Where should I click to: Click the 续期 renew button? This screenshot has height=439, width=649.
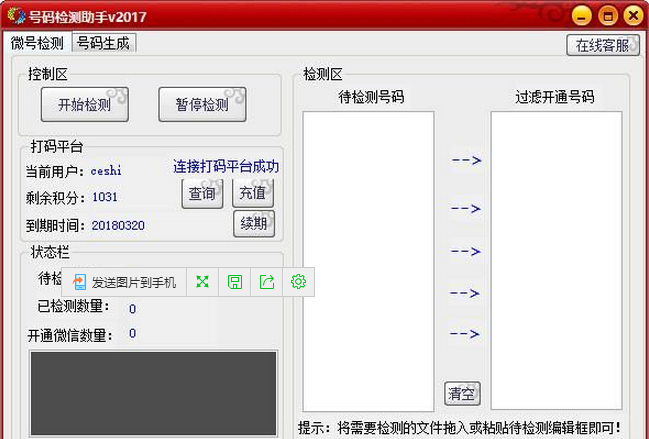tap(254, 224)
